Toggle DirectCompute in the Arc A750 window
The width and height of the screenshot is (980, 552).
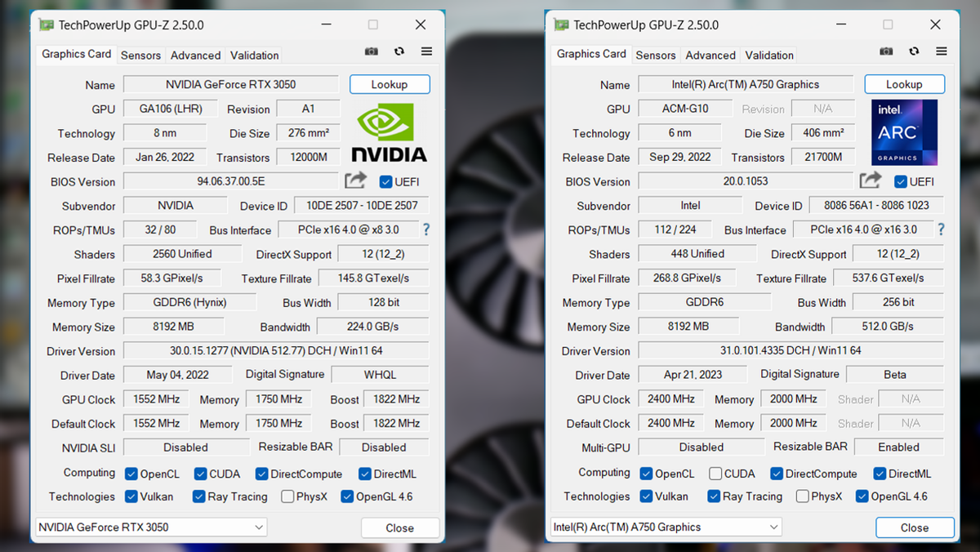(x=777, y=474)
